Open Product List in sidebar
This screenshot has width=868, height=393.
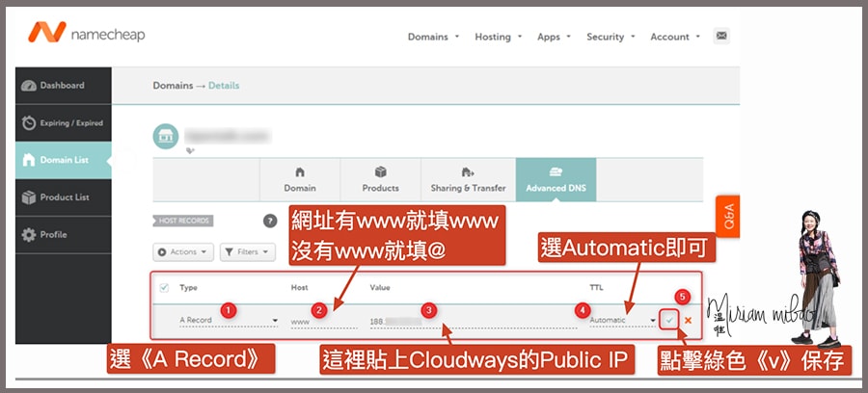pos(63,197)
